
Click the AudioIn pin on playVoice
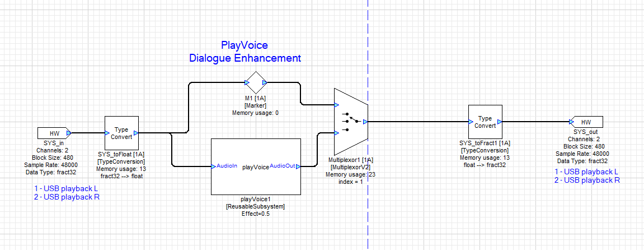coord(213,166)
